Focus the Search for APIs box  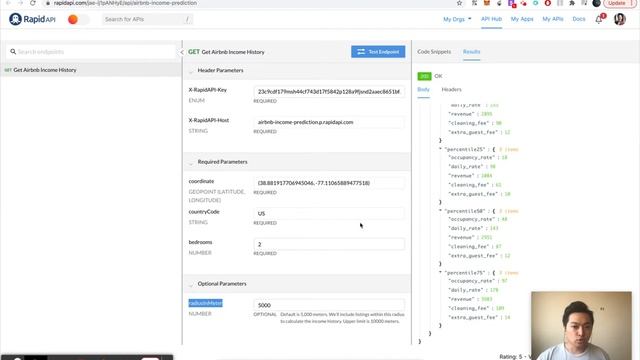point(147,19)
